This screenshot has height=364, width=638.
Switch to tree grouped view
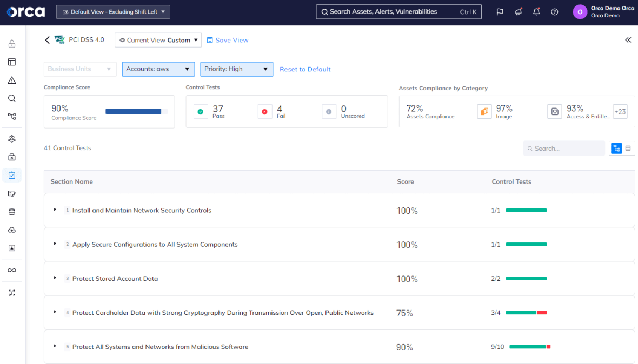tap(616, 149)
